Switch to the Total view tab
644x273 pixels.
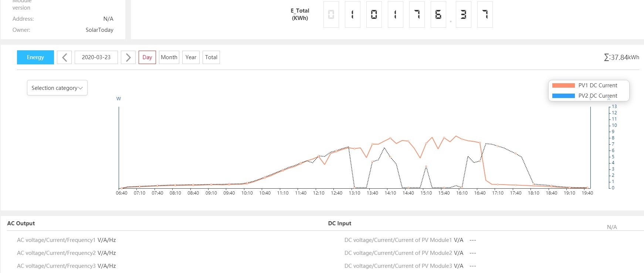pyautogui.click(x=211, y=57)
